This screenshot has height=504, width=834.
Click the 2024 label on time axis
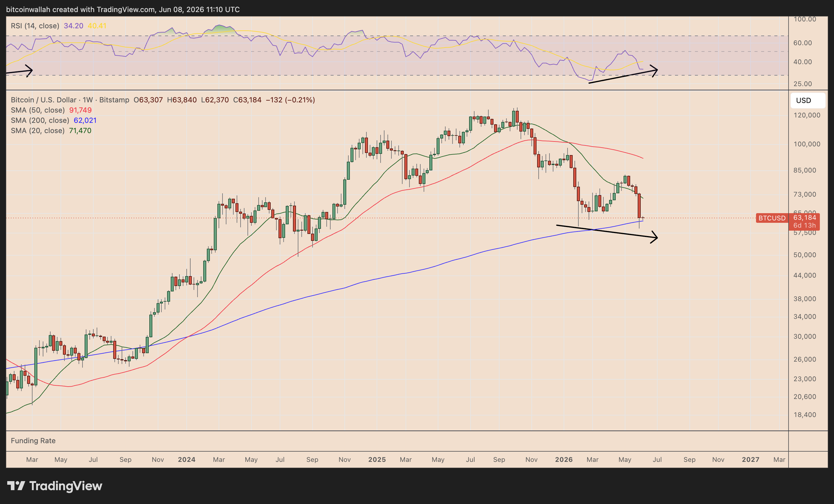point(186,460)
